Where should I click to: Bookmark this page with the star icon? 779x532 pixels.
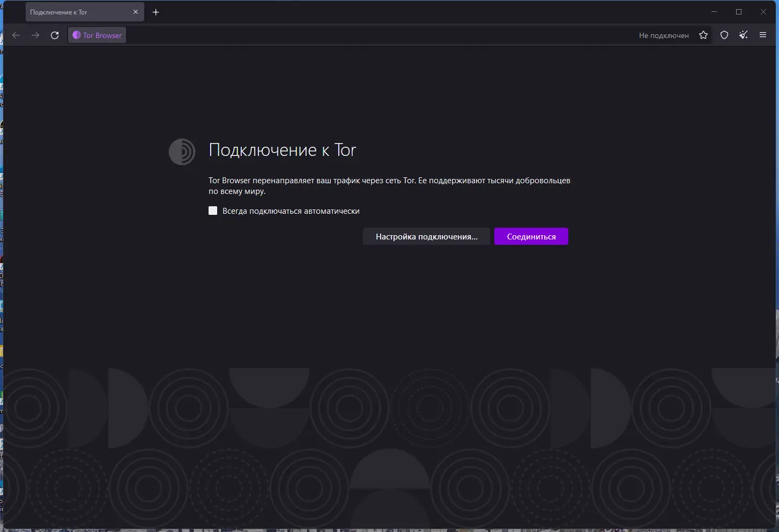(703, 35)
